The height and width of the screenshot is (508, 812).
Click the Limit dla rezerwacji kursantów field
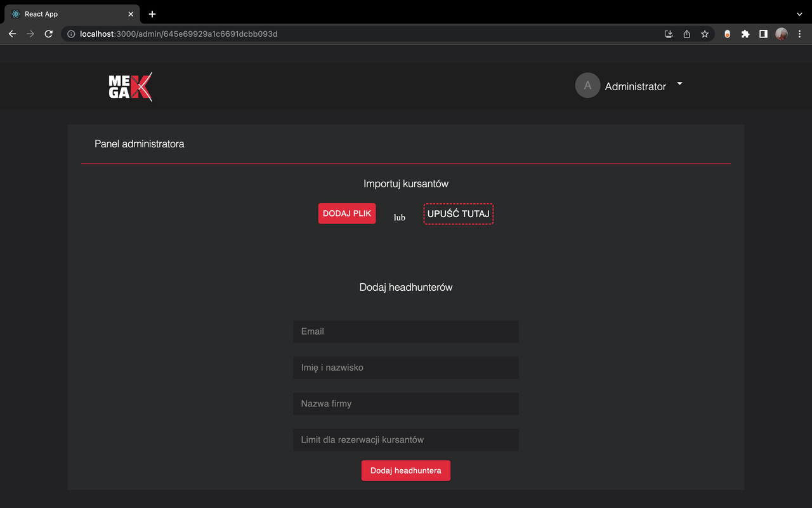[x=405, y=439]
